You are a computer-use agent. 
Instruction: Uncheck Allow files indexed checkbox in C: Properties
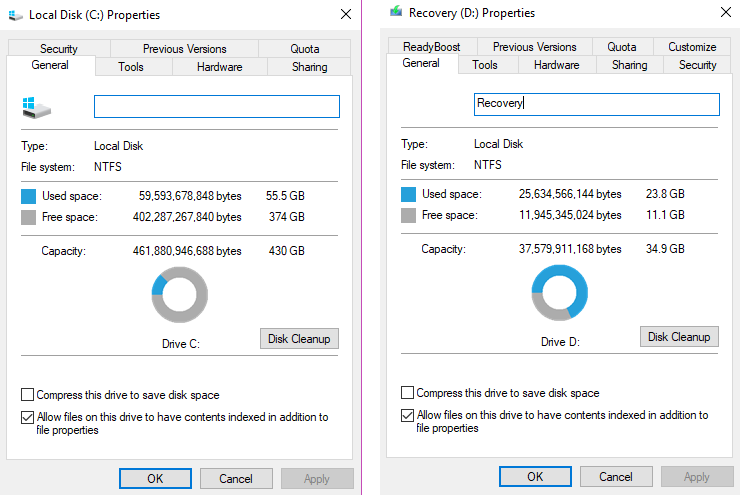point(27,417)
